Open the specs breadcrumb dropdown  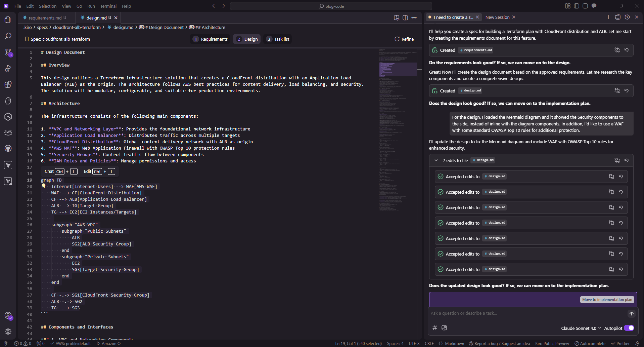coord(42,27)
